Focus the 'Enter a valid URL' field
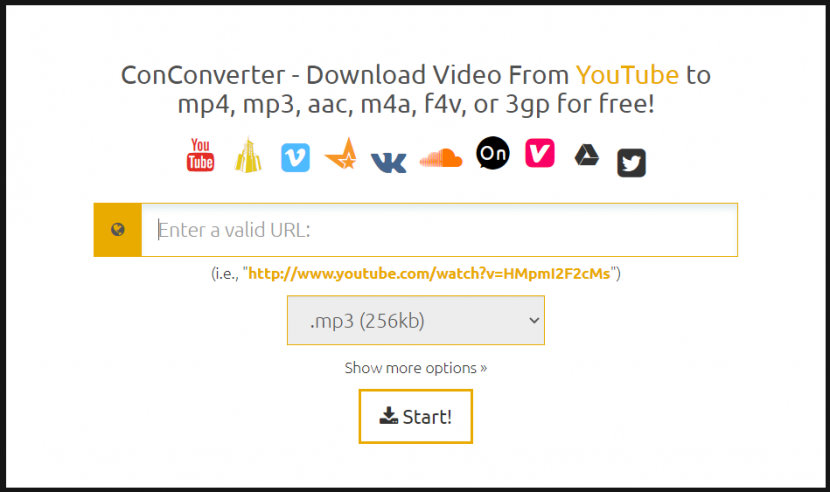 tap(439, 230)
